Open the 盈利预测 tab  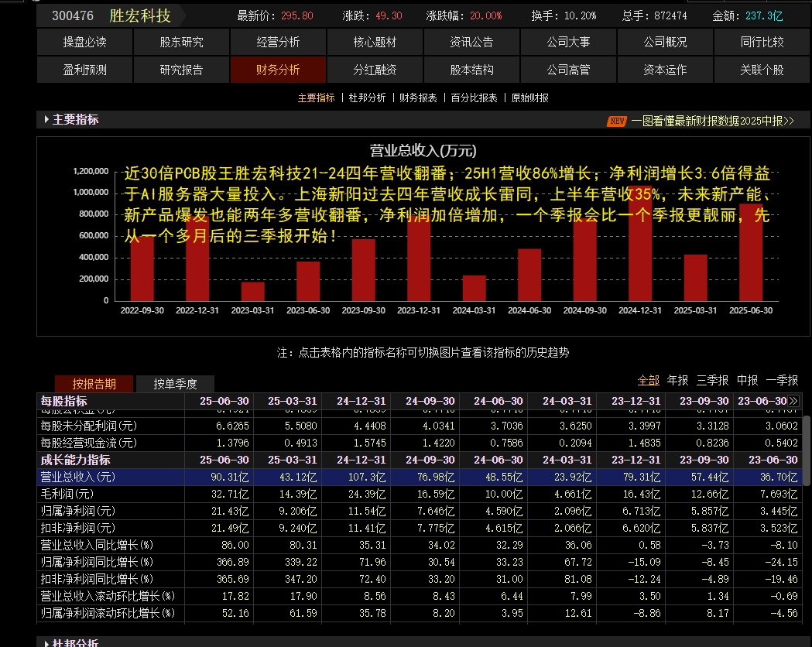pyautogui.click(x=84, y=70)
